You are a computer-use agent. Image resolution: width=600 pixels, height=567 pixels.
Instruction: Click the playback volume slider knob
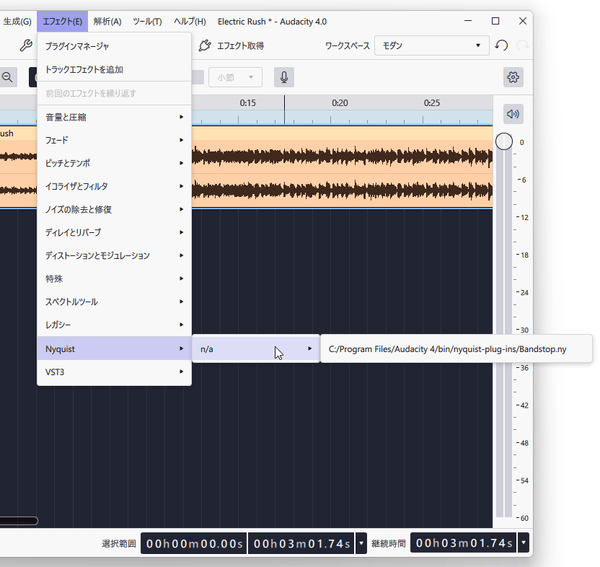point(504,142)
